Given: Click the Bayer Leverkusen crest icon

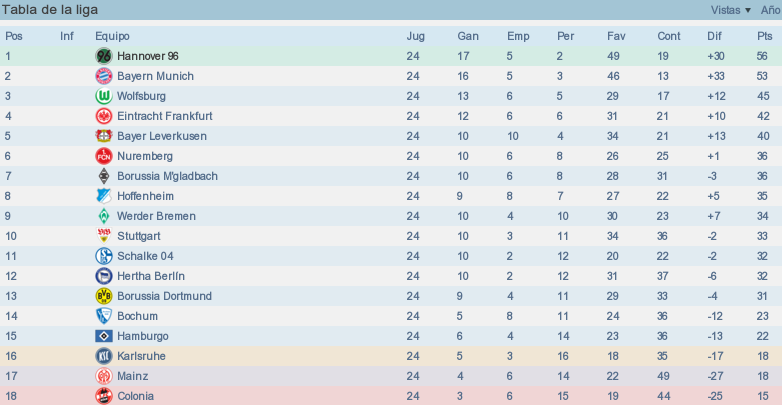Looking at the screenshot, I should [104, 136].
